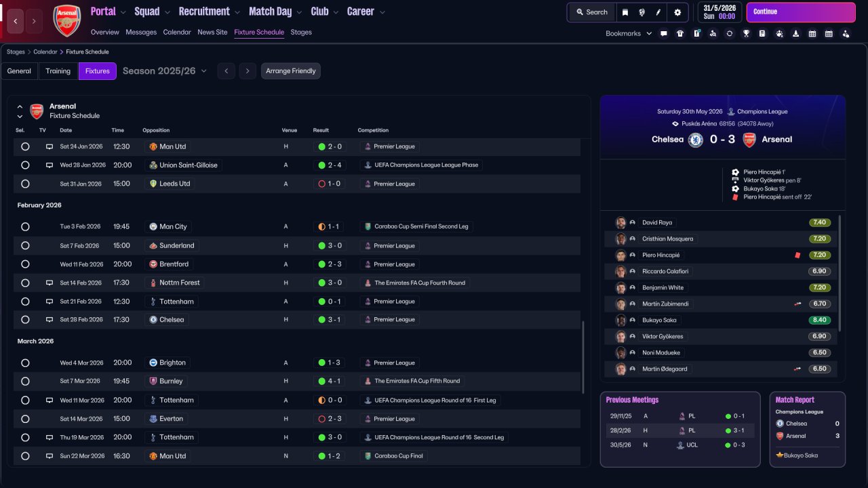Click the Arsenal crest in the match scoreline
The image size is (868, 488).
coord(749,140)
